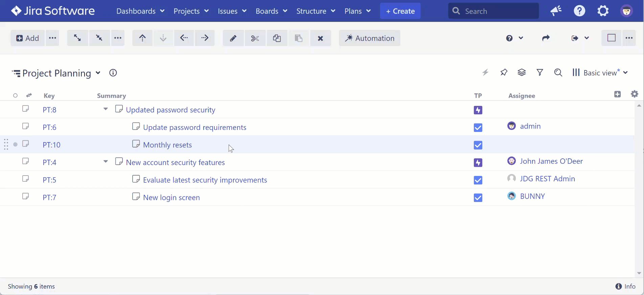This screenshot has width=644, height=295.
Task: Toggle the select-all circle in header
Action: pyautogui.click(x=15, y=96)
